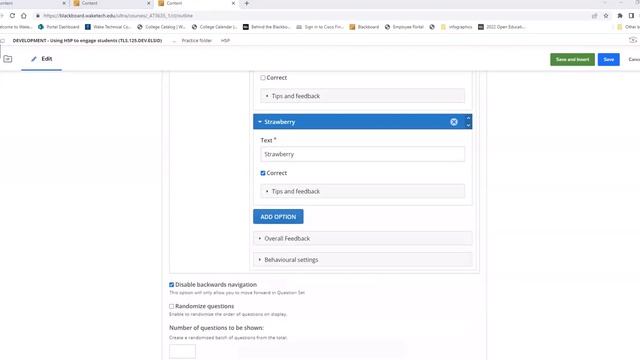Uncheck Correct for the Strawberry option
This screenshot has width=640, height=360.
(263, 173)
